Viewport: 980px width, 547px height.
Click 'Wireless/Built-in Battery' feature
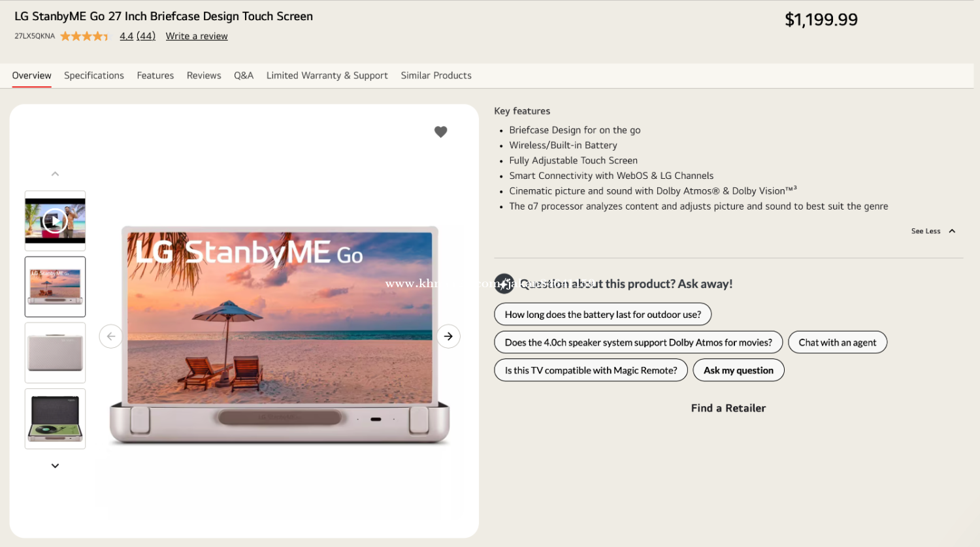click(563, 145)
